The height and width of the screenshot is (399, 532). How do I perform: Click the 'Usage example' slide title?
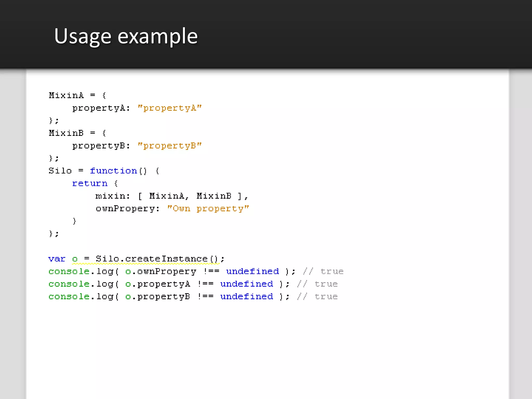pyautogui.click(x=126, y=36)
